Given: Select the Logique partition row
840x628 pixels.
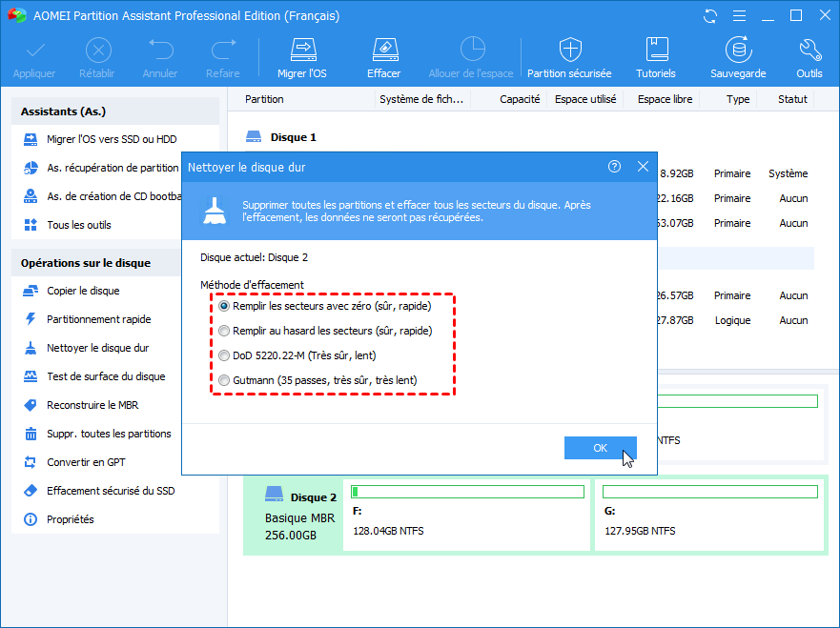Looking at the screenshot, I should [x=736, y=320].
